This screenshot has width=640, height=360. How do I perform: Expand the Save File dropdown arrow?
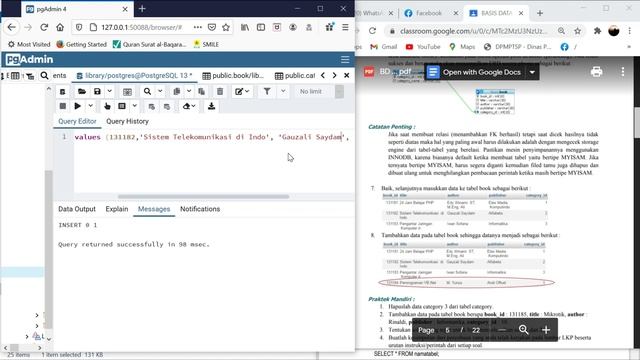[109, 91]
